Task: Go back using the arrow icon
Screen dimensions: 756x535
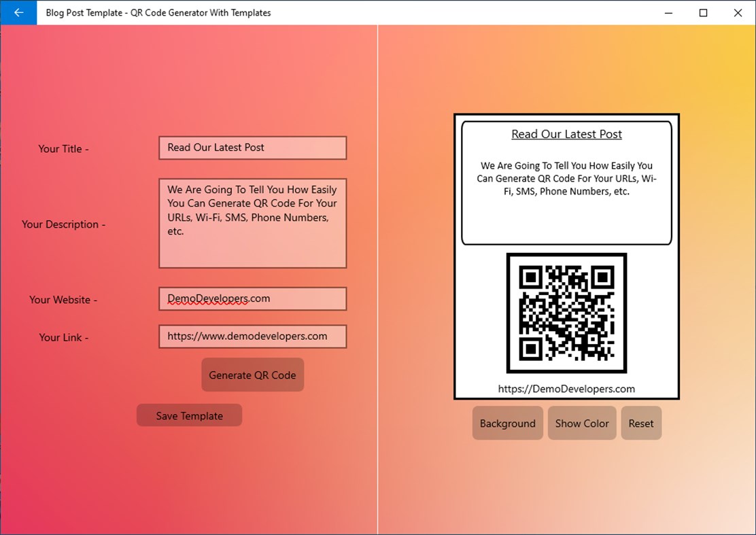Action: pyautogui.click(x=18, y=12)
